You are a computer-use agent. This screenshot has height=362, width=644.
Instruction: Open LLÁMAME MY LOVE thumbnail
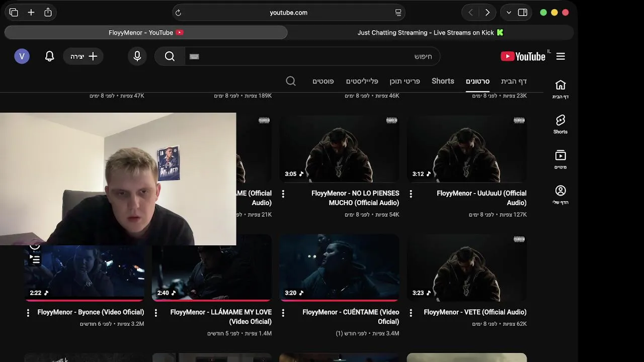click(212, 273)
